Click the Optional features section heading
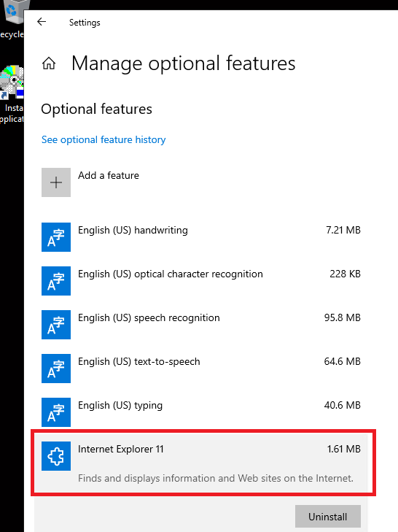This screenshot has width=398, height=532. tap(97, 109)
